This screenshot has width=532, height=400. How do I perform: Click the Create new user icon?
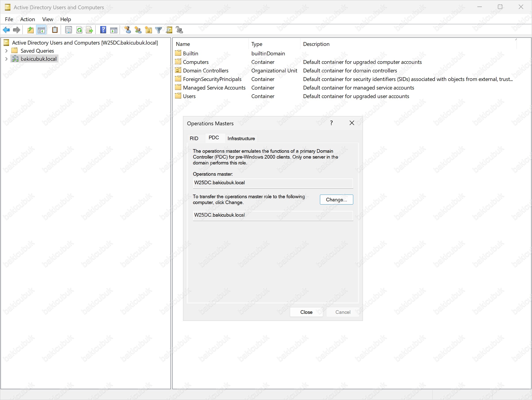point(127,30)
